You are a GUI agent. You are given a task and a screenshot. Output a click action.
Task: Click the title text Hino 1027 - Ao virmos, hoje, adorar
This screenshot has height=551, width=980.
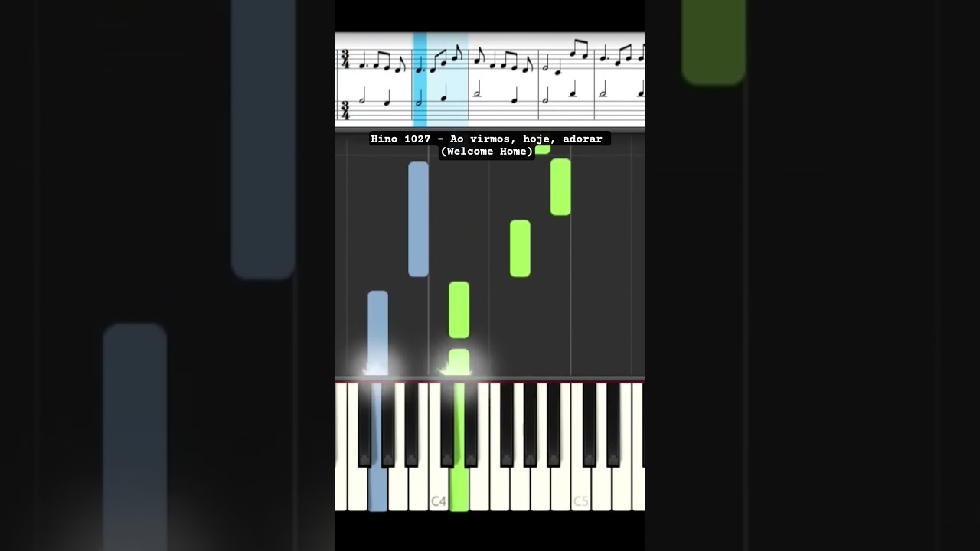coord(486,139)
